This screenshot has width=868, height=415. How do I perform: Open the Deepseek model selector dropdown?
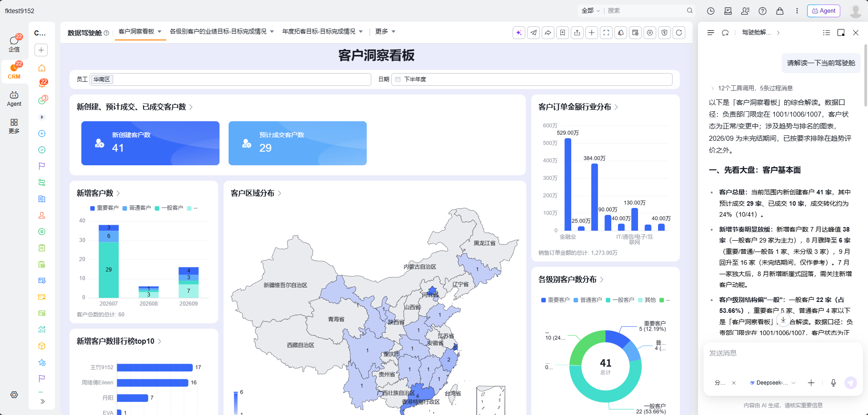click(x=773, y=383)
